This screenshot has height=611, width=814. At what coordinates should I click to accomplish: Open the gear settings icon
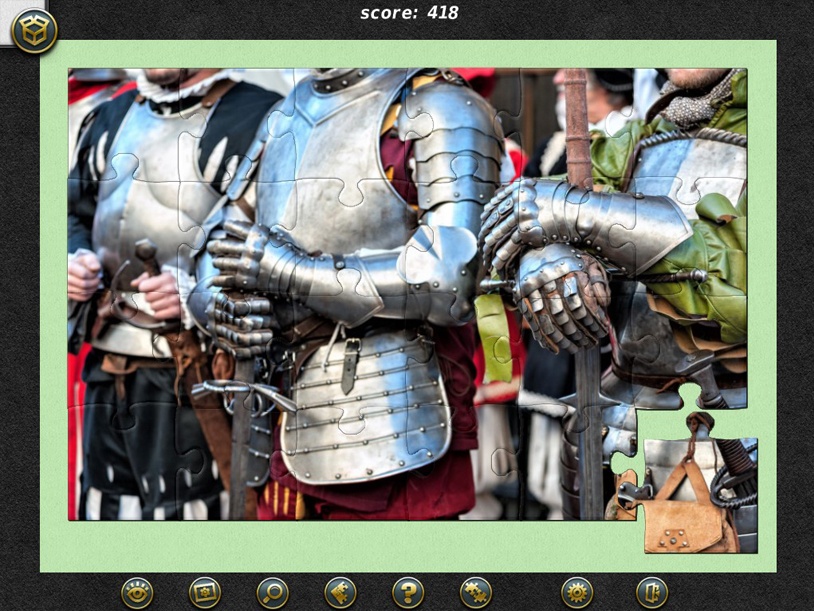(577, 592)
